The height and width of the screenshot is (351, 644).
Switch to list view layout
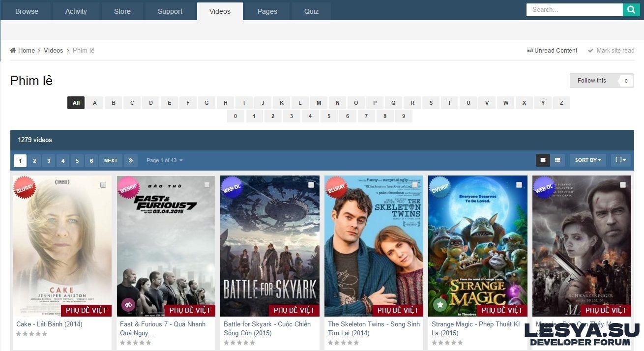[x=557, y=160]
